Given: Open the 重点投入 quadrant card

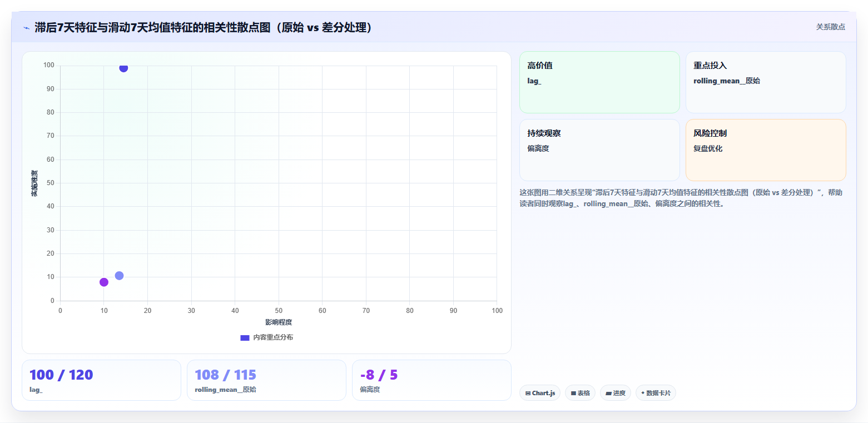Looking at the screenshot, I should point(766,82).
